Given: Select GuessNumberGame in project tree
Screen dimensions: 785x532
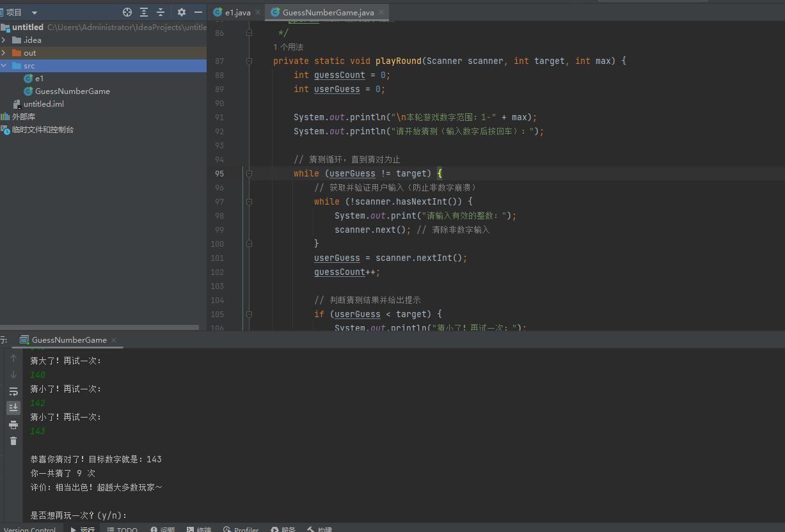Looking at the screenshot, I should (x=67, y=91).
